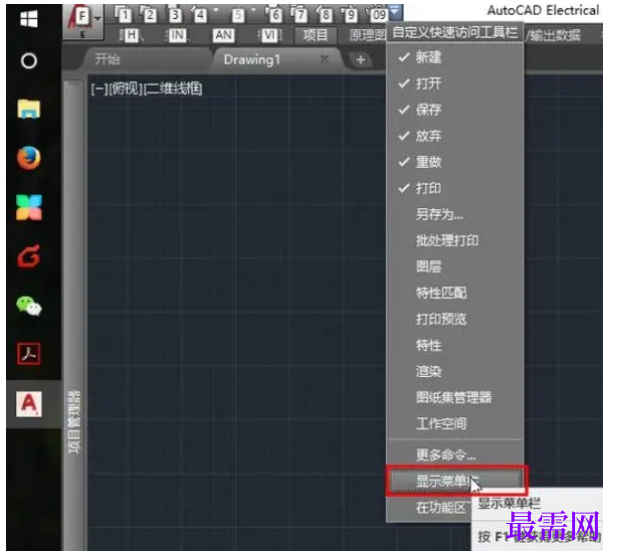Uncheck 打开 in quick access menu
The height and width of the screenshot is (557, 618).
455,84
